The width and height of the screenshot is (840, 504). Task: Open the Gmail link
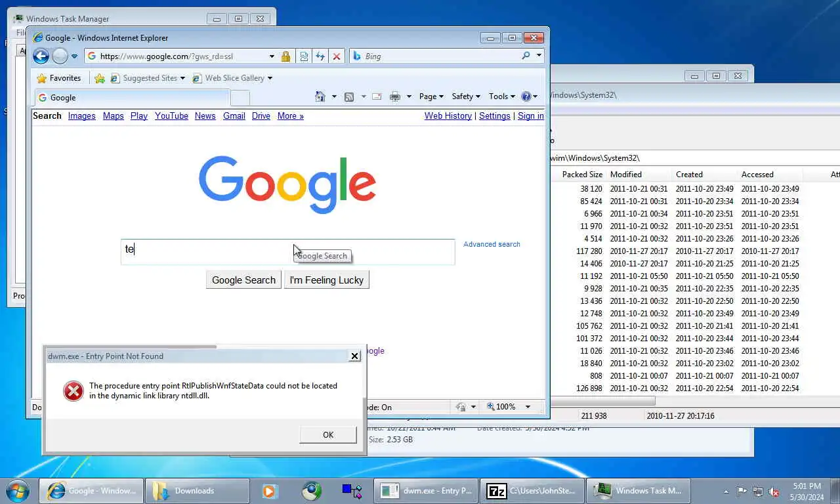[234, 116]
